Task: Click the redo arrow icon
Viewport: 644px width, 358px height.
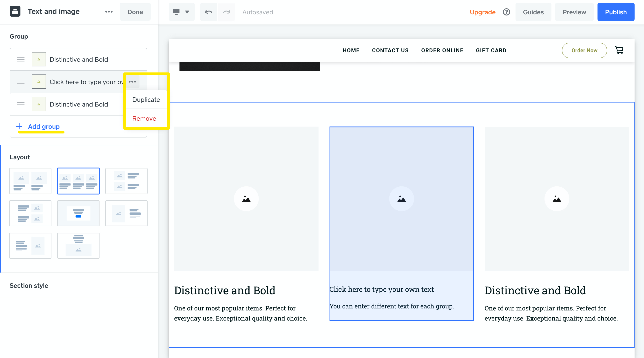Action: (x=226, y=12)
